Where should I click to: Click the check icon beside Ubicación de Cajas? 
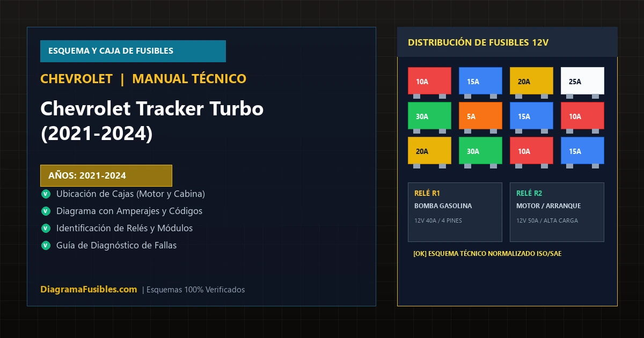coord(46,194)
